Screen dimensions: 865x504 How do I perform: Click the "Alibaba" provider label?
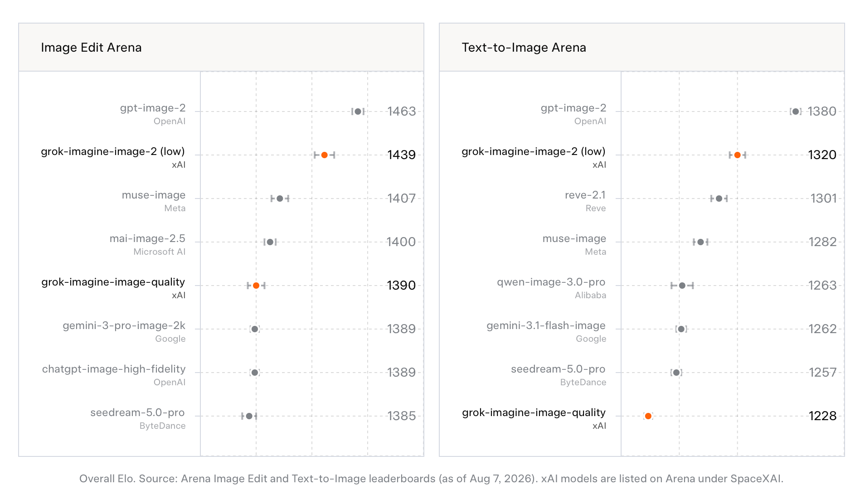[591, 295]
